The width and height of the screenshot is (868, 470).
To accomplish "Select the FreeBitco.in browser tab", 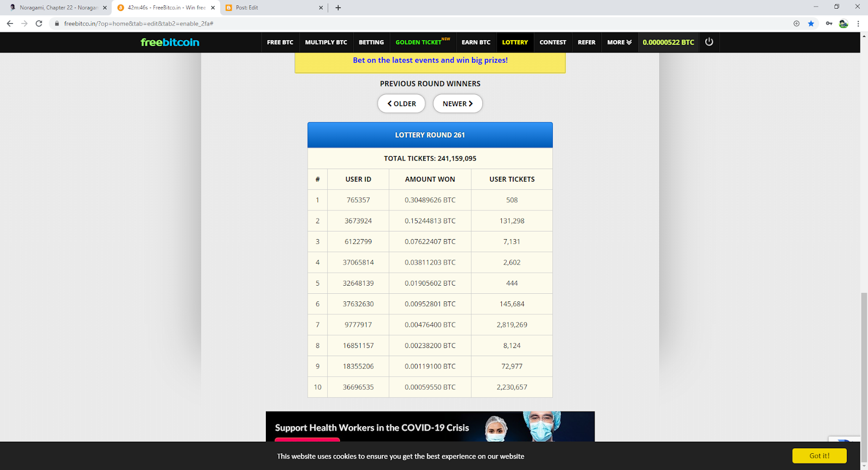I will point(165,8).
